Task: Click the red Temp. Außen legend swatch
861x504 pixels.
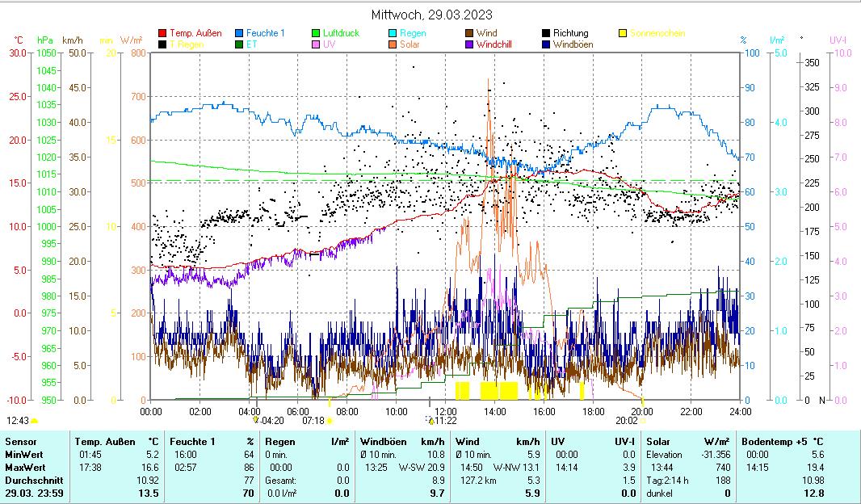Action: coord(163,34)
